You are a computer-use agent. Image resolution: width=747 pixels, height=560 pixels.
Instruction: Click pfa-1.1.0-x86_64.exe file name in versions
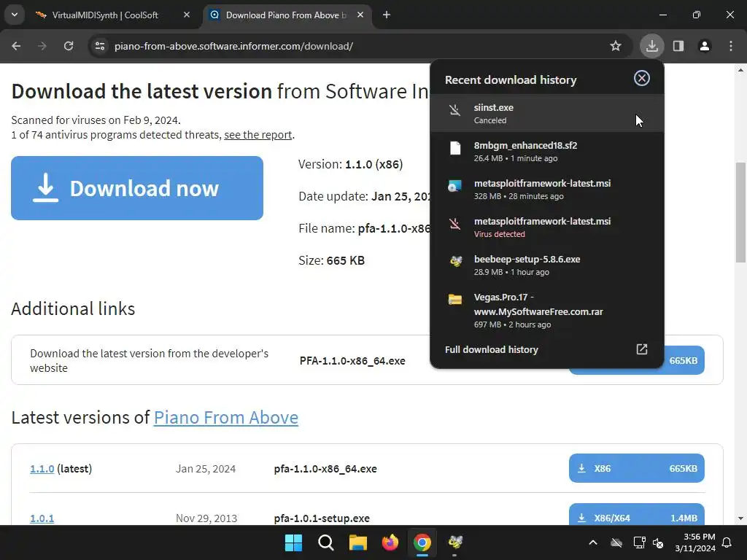[x=325, y=469]
